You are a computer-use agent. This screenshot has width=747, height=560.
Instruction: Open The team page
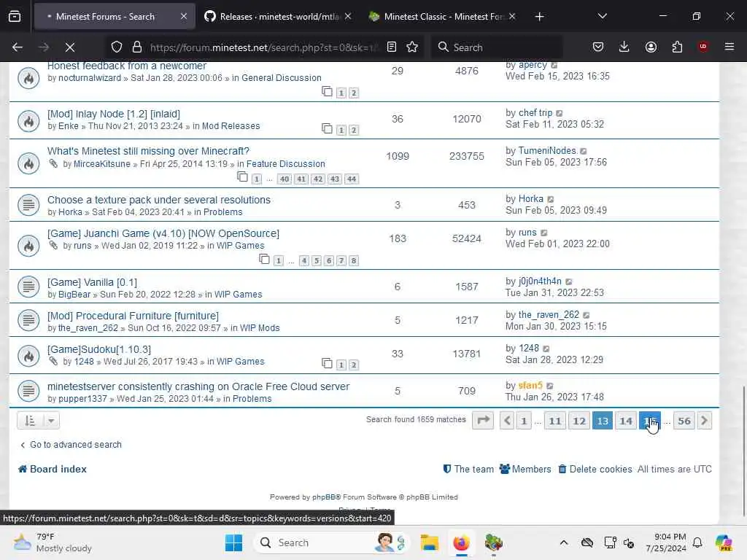(468, 469)
